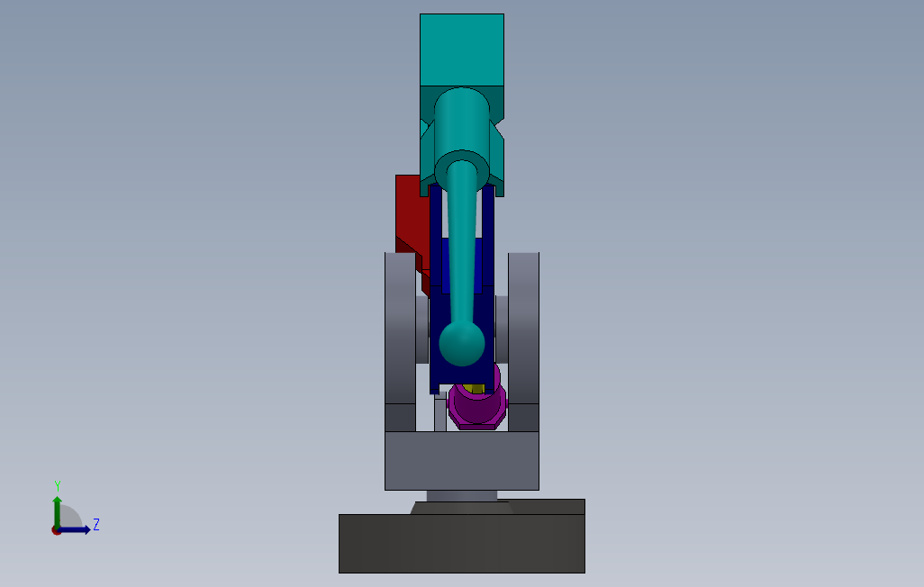Select the magenta hex nut
Viewport: 924px width, 587px height.
coord(477,407)
